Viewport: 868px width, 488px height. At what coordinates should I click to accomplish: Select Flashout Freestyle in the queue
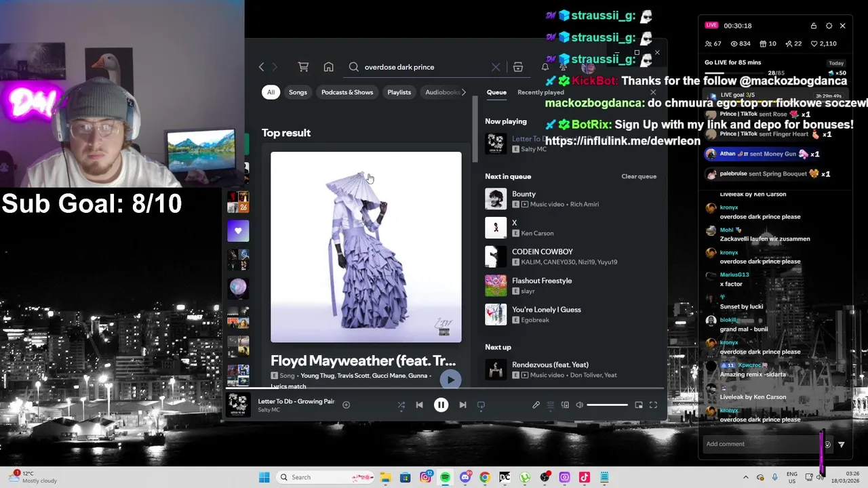[x=571, y=285]
